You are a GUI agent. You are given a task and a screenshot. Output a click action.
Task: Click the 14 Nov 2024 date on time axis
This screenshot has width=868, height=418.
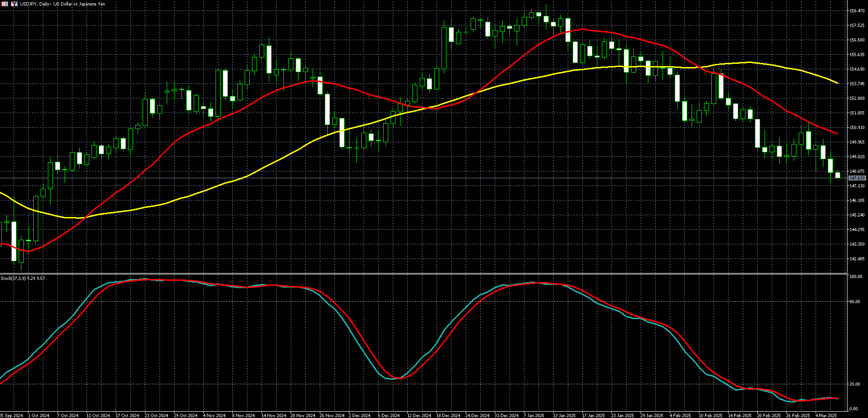(x=273, y=415)
